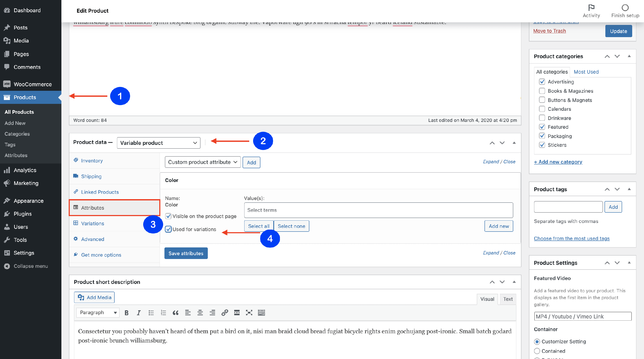Collapse the Product tags panel triangle
The width and height of the screenshot is (644, 359).
pyautogui.click(x=629, y=189)
